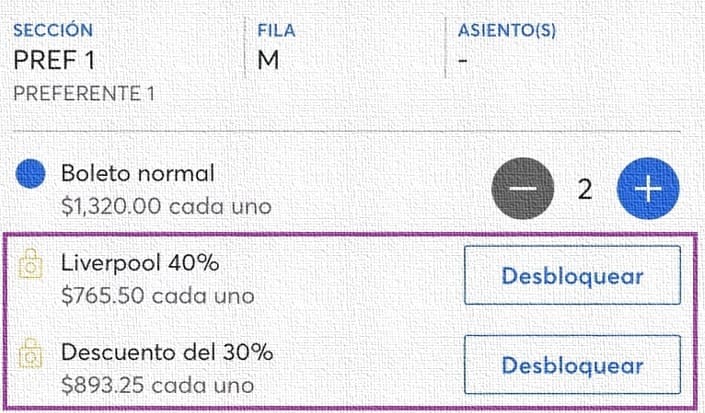Select the Liverpool 40% ticket label
Image resolution: width=705 pixels, height=413 pixels.
click(140, 263)
